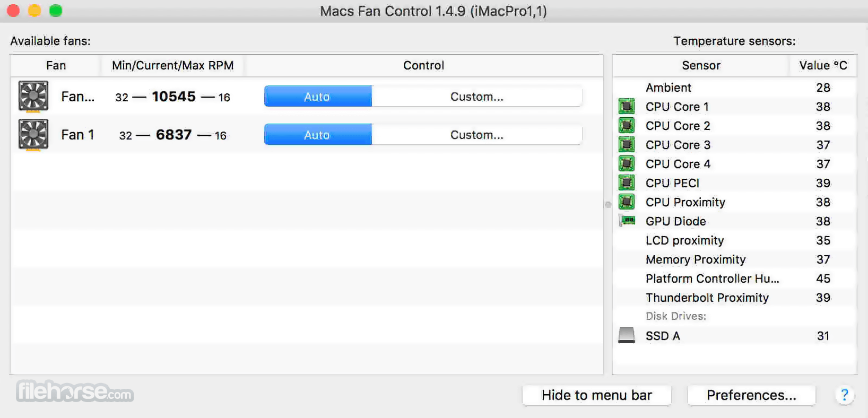Click the SSD A temperature value 31
This screenshot has width=868, height=418.
coord(823,336)
